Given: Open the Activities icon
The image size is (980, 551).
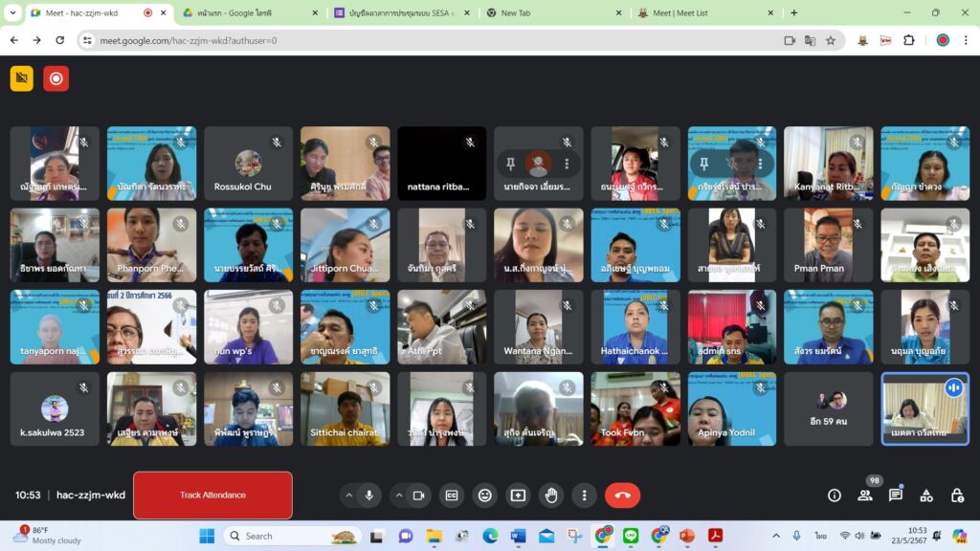Looking at the screenshot, I should 926,496.
